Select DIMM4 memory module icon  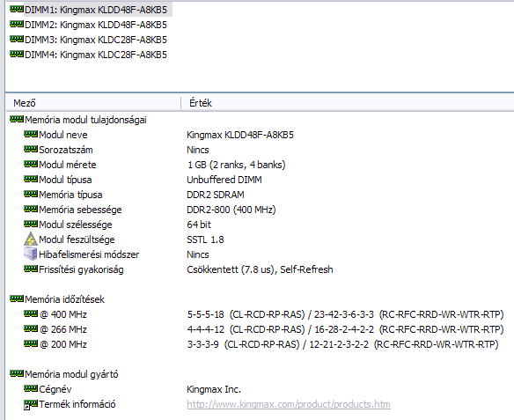point(17,54)
